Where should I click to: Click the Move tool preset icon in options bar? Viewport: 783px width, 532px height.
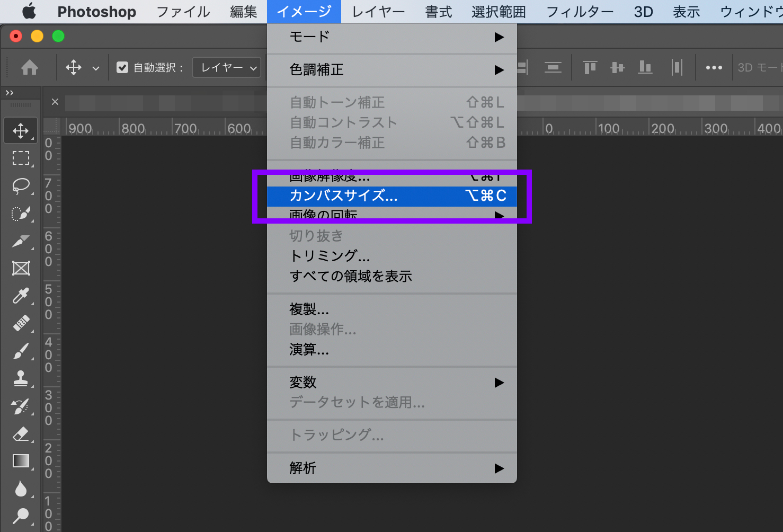point(74,68)
